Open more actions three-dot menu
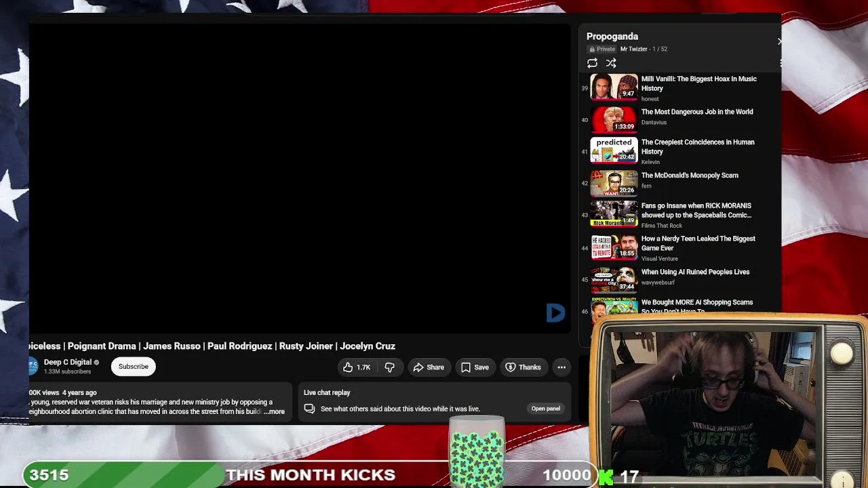Screen dimensions: 868x488 [561, 367]
